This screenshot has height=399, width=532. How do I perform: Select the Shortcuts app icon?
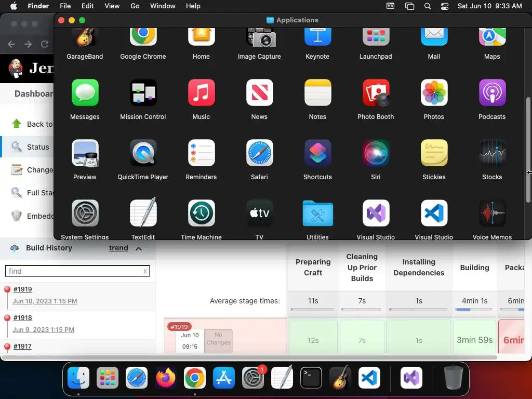pyautogui.click(x=317, y=153)
